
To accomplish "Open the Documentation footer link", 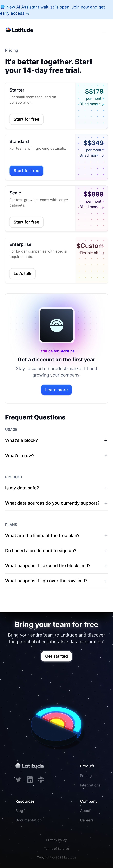I will click(29, 820).
